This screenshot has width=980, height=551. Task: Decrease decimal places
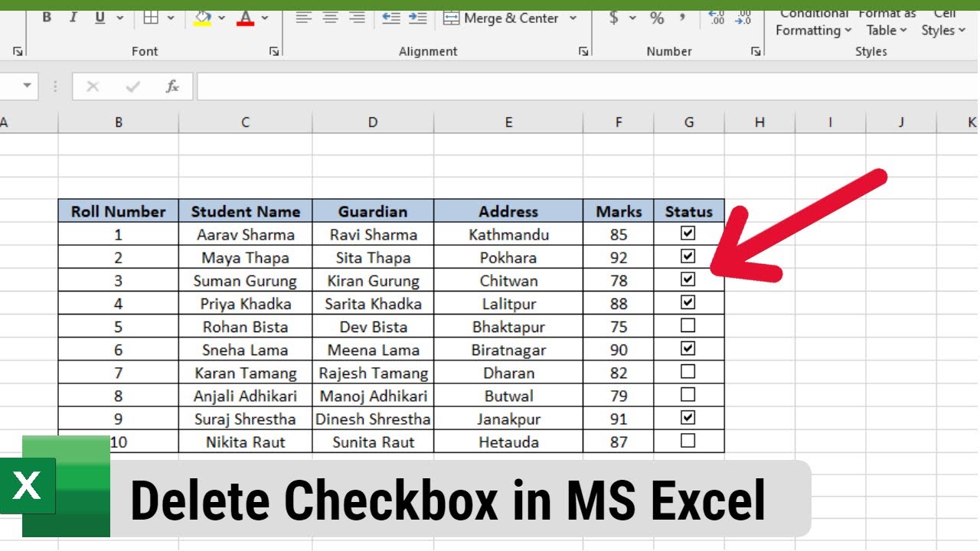743,17
